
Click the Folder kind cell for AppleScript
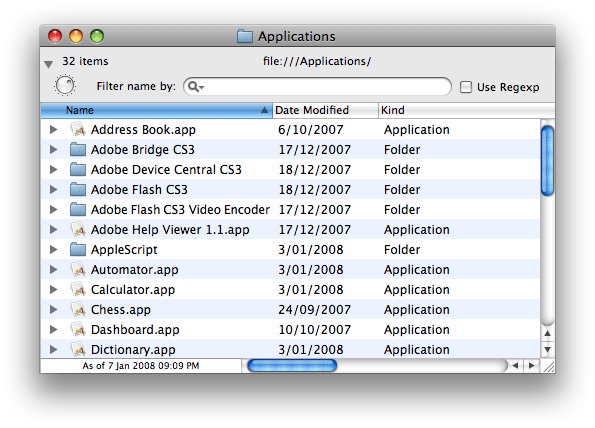click(x=402, y=250)
